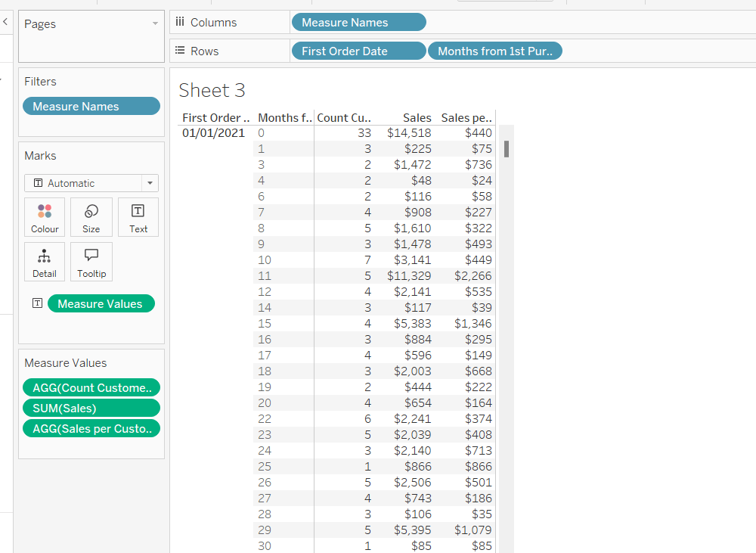Select Measure Names pill in Filters
The width and height of the screenshot is (756, 553).
[91, 107]
